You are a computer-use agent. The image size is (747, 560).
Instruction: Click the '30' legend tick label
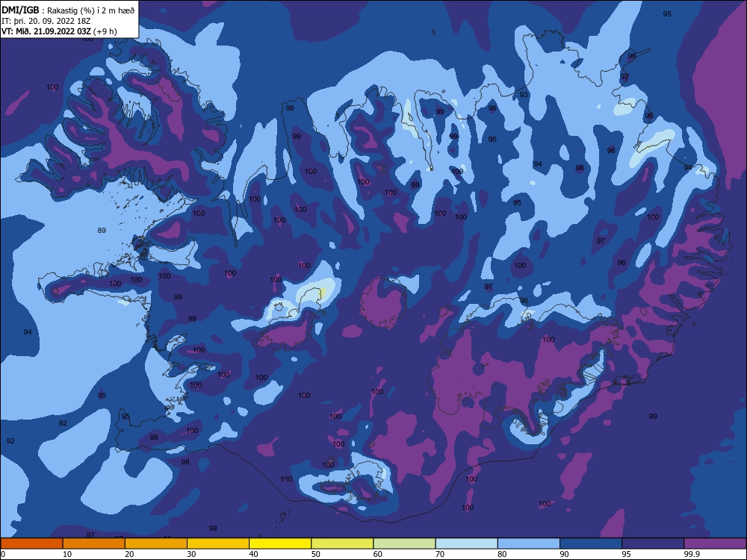pyautogui.click(x=191, y=554)
